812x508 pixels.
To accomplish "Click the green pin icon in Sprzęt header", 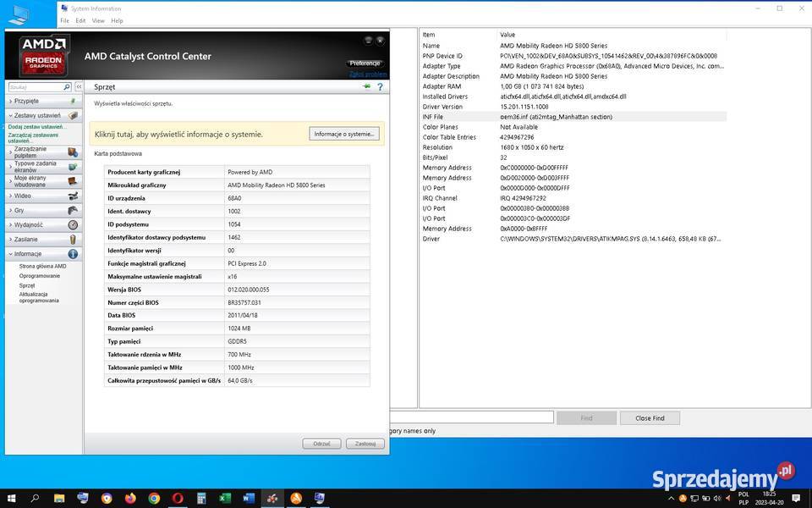I will pyautogui.click(x=367, y=86).
